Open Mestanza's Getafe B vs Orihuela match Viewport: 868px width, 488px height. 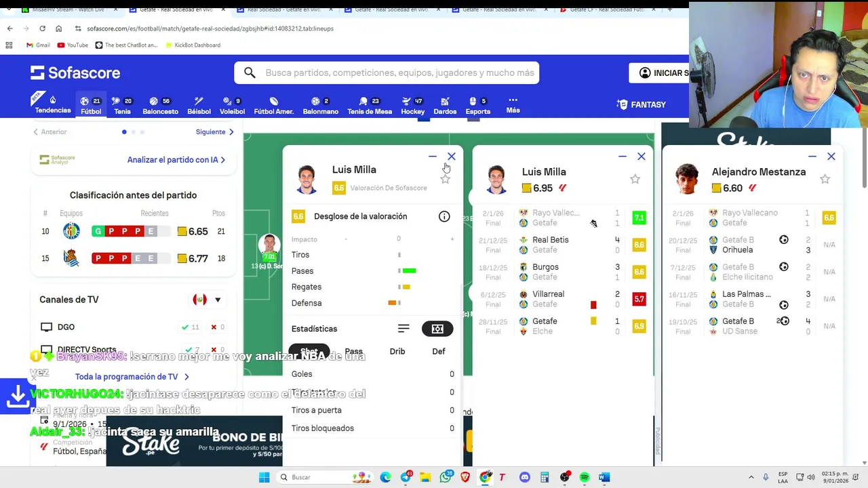tap(753, 245)
